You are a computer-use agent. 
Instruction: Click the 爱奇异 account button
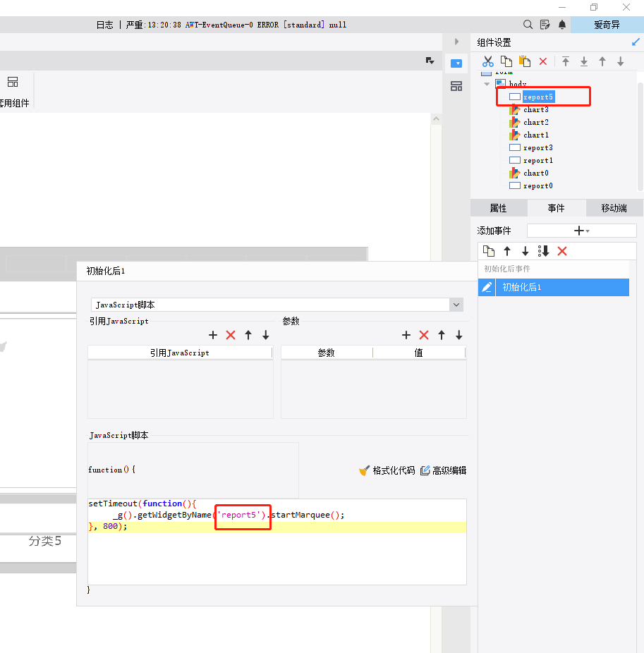607,25
